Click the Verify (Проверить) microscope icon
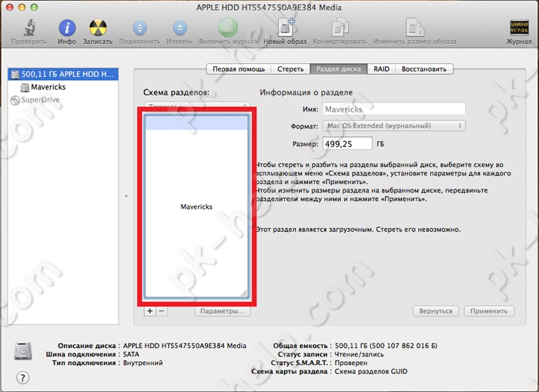This screenshot has height=392, width=539. (29, 28)
